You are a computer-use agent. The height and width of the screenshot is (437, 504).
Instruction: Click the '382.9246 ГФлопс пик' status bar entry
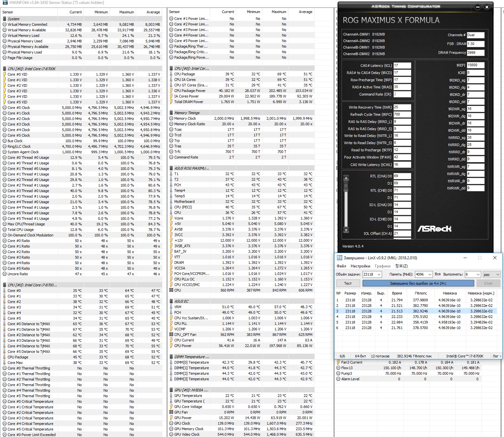(414, 356)
